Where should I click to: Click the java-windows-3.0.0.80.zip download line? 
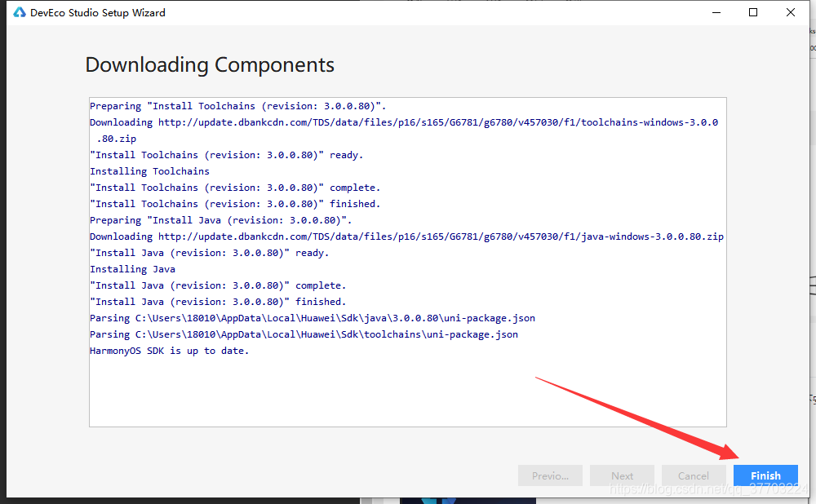click(406, 237)
